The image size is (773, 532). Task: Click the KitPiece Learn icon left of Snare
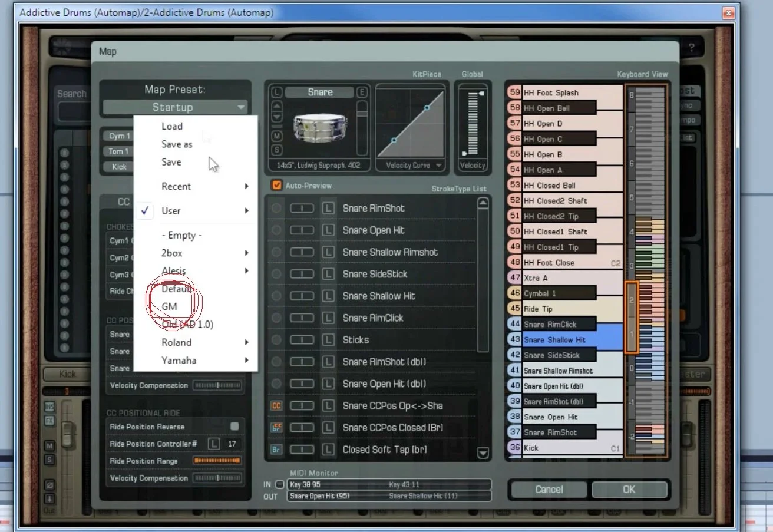click(x=276, y=92)
